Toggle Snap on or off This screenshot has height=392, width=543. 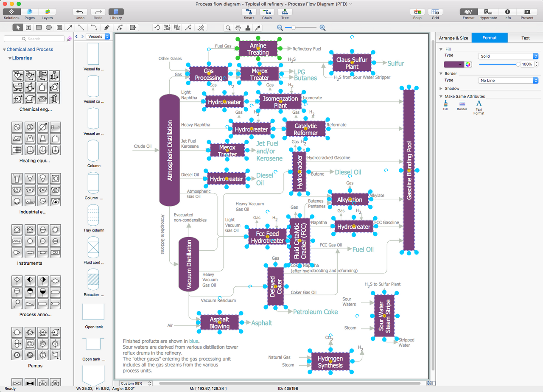[x=417, y=12]
